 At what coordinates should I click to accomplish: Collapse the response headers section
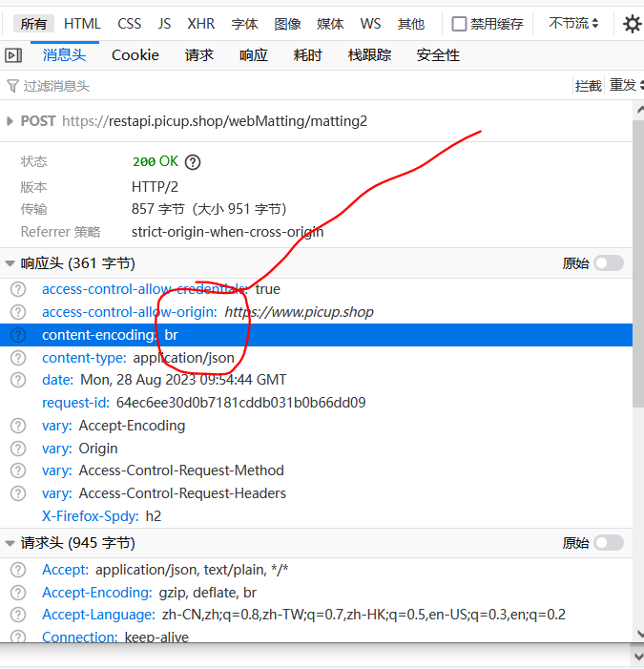tap(10, 263)
